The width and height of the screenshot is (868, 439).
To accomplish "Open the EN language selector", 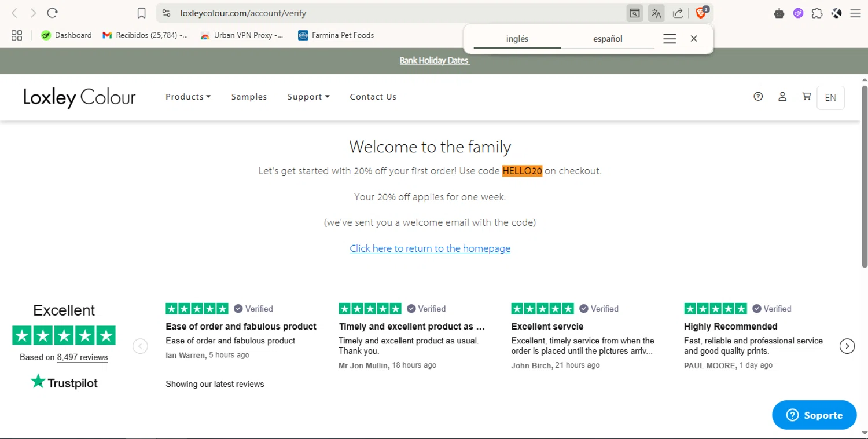I will click(830, 97).
